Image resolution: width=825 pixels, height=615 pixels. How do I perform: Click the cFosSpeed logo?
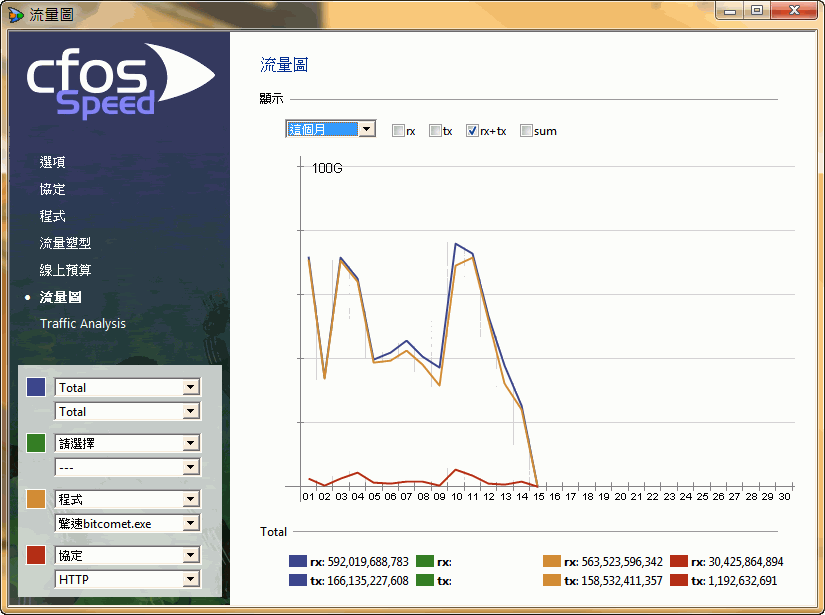pyautogui.click(x=118, y=80)
